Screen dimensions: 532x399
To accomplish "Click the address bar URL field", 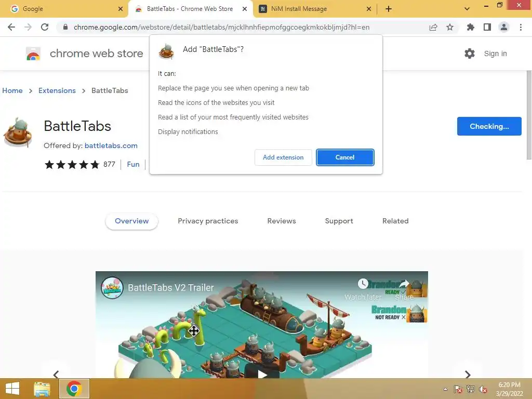I will pos(221,27).
